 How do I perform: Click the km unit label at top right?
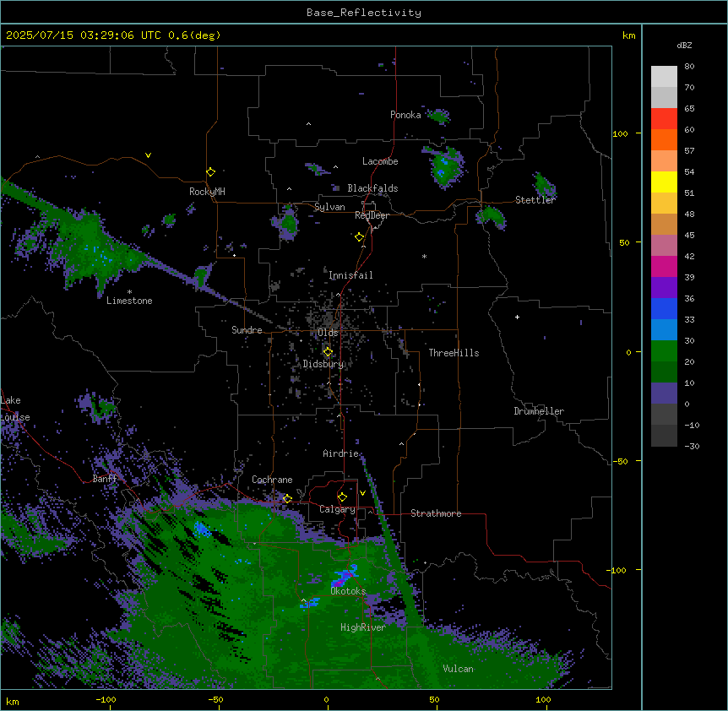tap(629, 35)
